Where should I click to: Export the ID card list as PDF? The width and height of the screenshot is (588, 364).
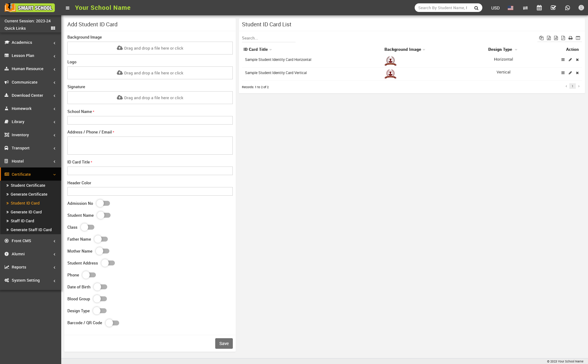pyautogui.click(x=563, y=38)
